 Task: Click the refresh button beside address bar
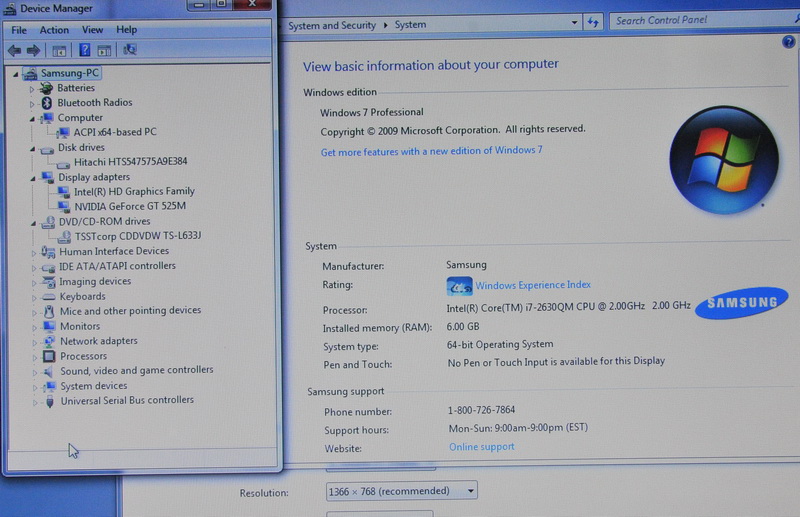pos(593,22)
